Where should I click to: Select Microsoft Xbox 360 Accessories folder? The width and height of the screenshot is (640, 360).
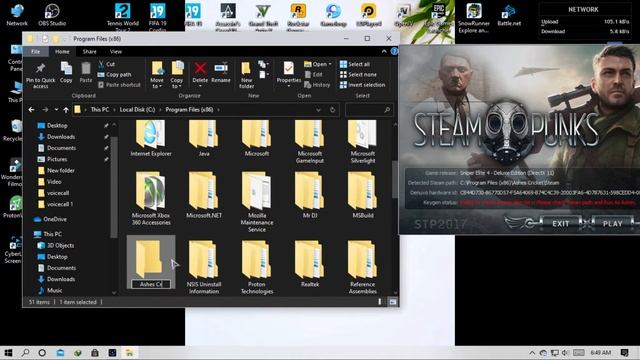151,199
